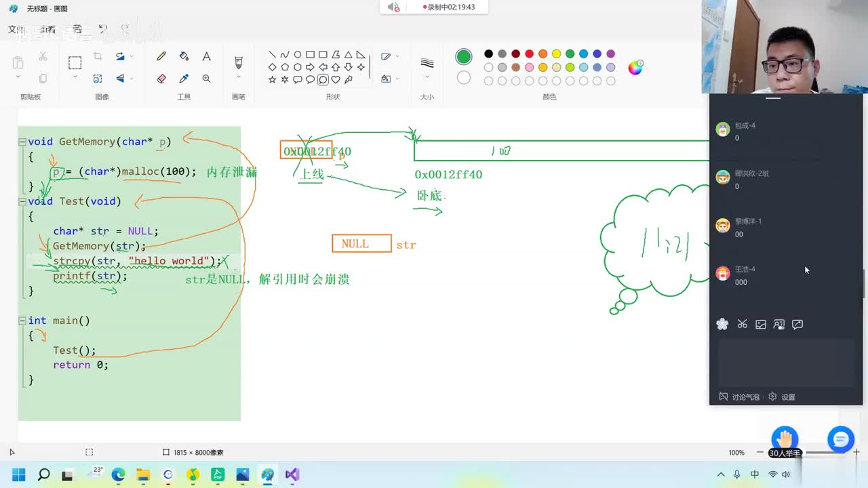Screen dimensions: 868x488
Task: Click the Cut scissors icon
Action: click(43, 57)
